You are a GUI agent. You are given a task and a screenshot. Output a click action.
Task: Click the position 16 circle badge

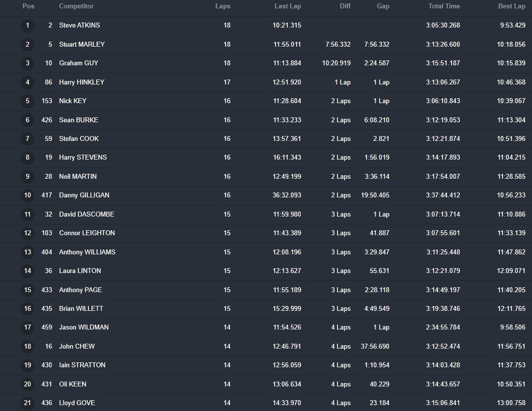point(28,309)
